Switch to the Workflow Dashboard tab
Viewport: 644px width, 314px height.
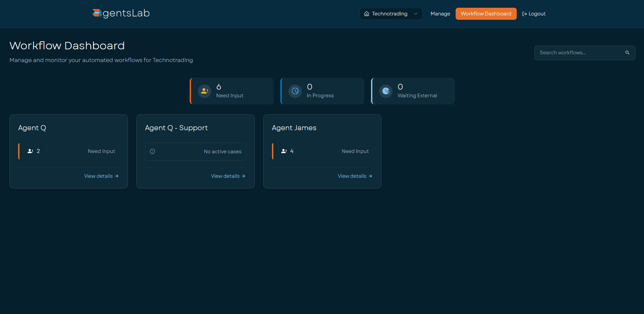(x=486, y=14)
